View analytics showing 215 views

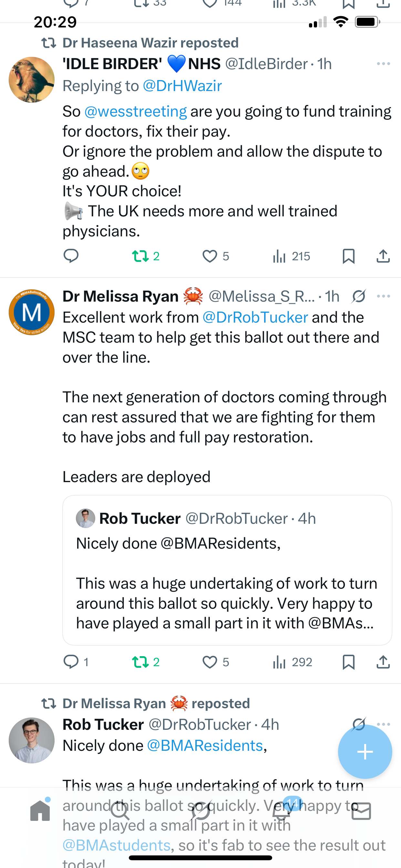click(291, 256)
